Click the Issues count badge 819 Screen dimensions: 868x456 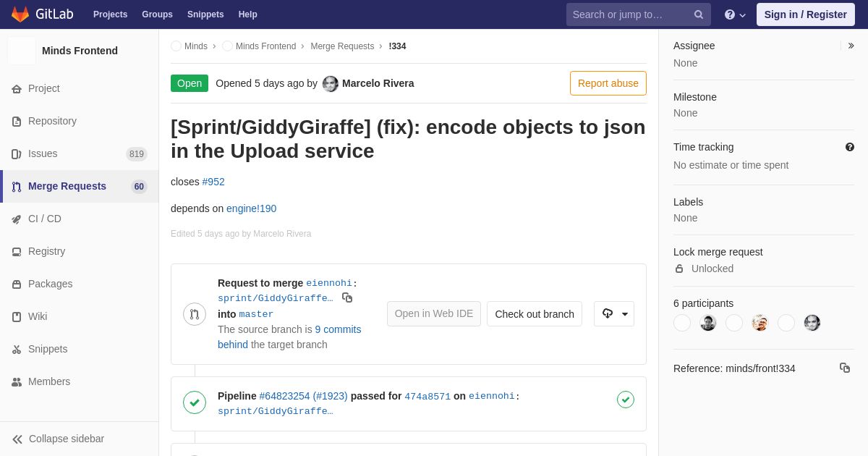click(137, 154)
